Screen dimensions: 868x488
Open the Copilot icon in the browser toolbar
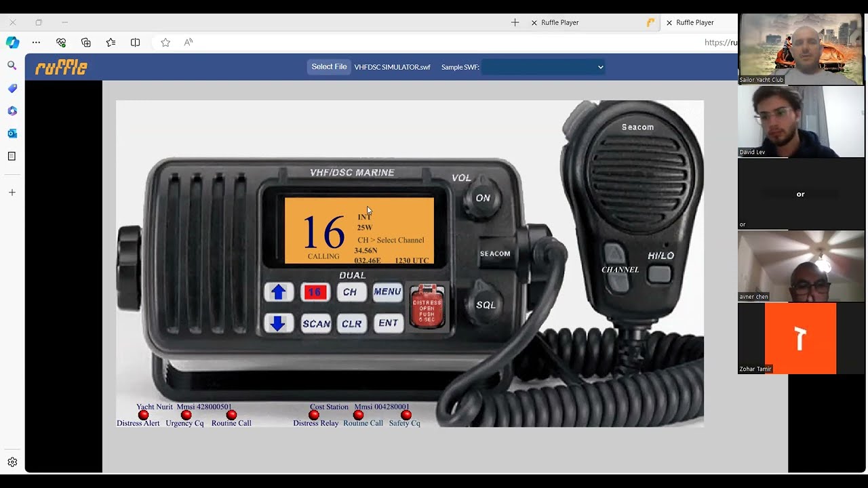coord(12,42)
